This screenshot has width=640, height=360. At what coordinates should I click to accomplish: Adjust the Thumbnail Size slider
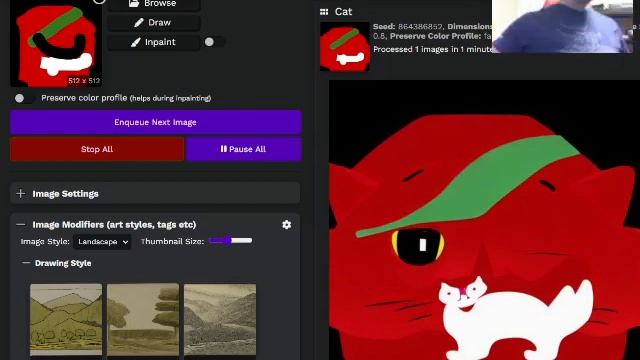coord(230,241)
